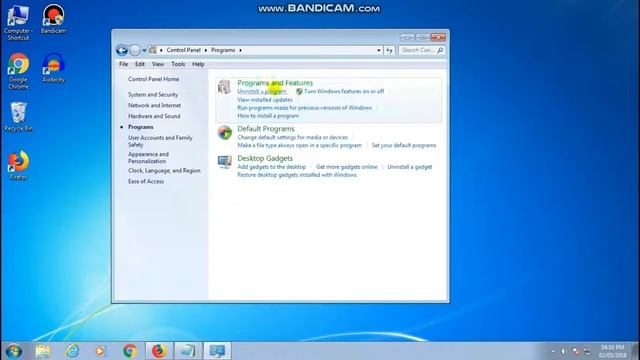The width and height of the screenshot is (640, 360).
Task: Open Ease of Access category
Action: pos(146,181)
